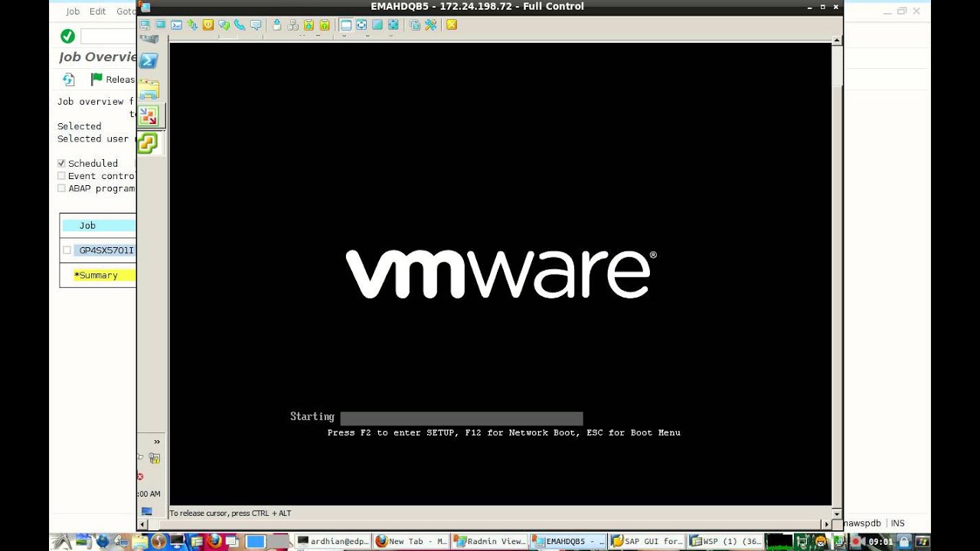Toggle the Event control checkbox in SAP
Image resolution: width=980 pixels, height=551 pixels.
pyautogui.click(x=61, y=175)
